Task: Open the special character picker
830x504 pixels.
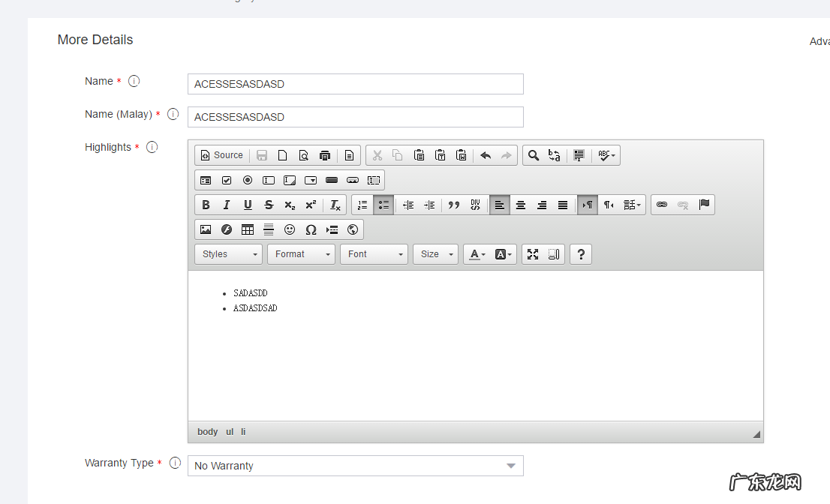Action: [311, 229]
